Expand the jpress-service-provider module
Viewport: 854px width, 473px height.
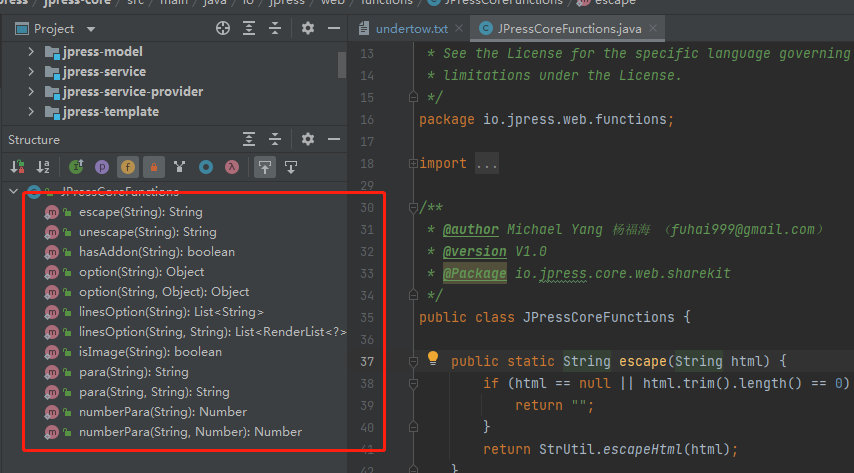31,92
